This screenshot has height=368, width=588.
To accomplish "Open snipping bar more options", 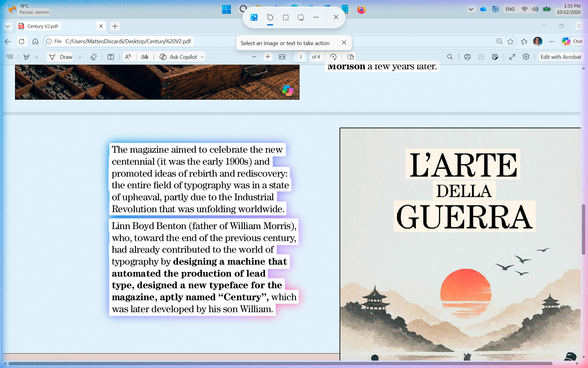I will (x=316, y=17).
